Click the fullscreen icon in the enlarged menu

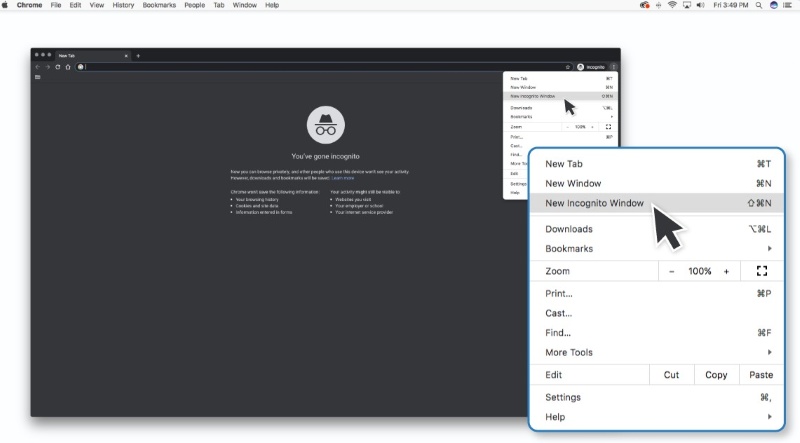coord(762,271)
